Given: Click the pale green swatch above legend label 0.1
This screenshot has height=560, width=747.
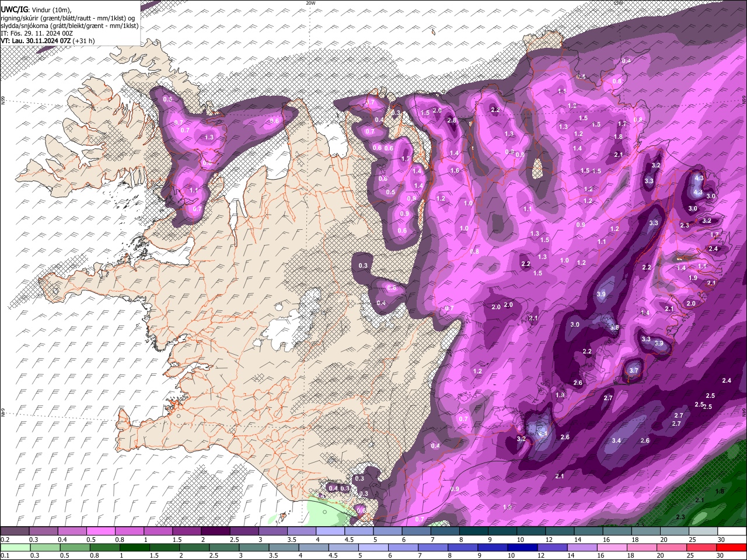Looking at the screenshot, I should [16, 547].
